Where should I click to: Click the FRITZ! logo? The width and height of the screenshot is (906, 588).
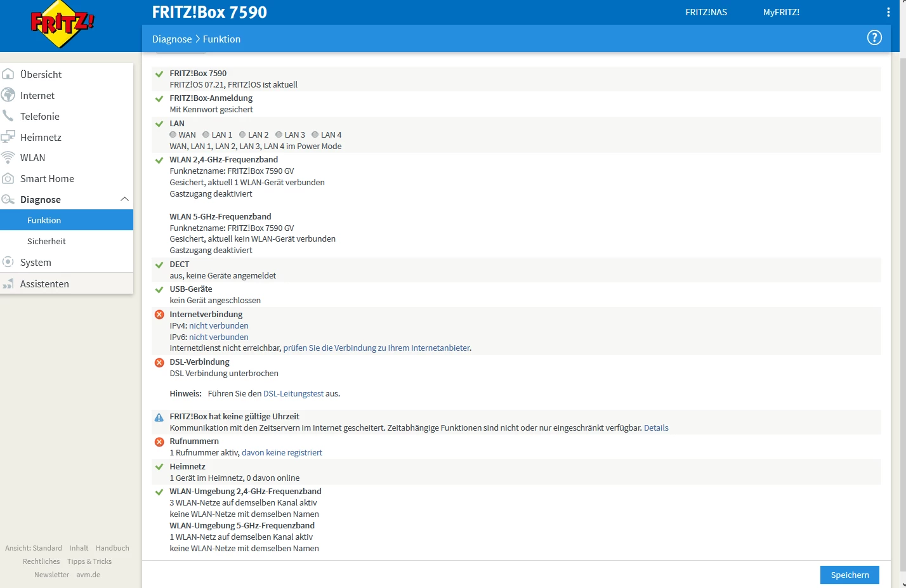[x=62, y=24]
